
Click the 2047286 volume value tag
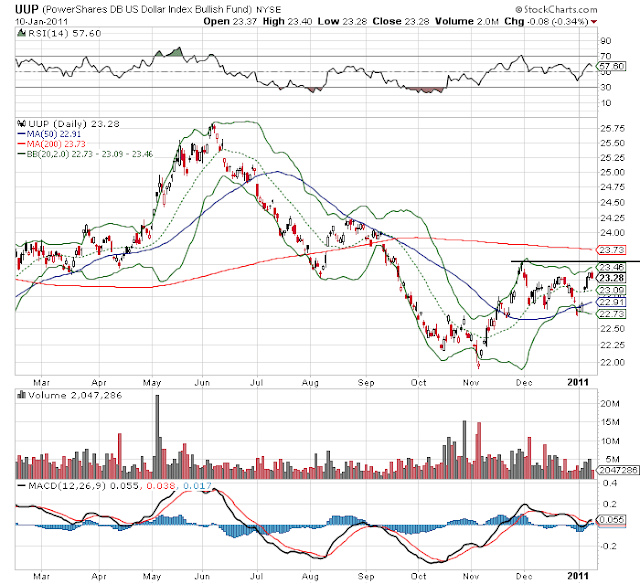[x=618, y=470]
